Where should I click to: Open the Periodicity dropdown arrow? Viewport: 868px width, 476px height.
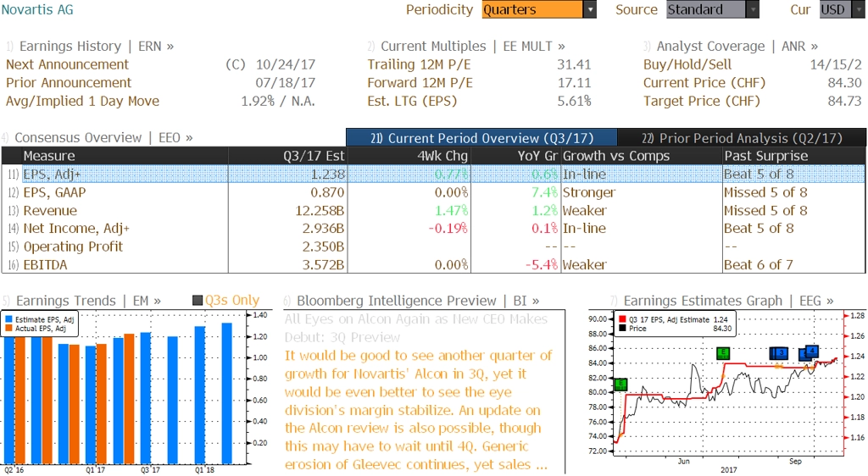(590, 9)
